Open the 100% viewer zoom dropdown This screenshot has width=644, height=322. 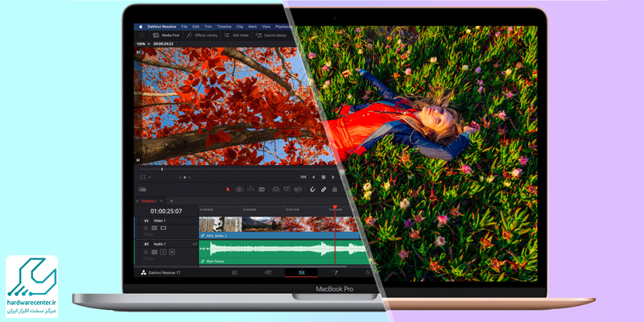[x=142, y=43]
